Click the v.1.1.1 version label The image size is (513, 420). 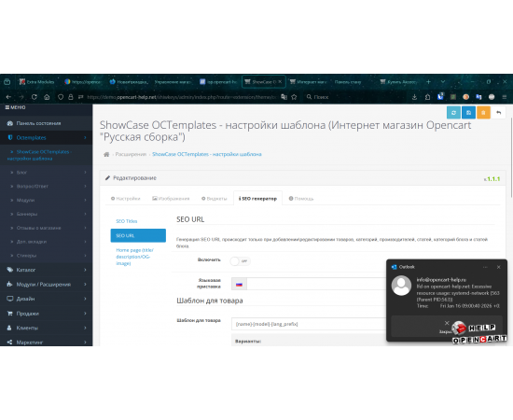[492, 179]
